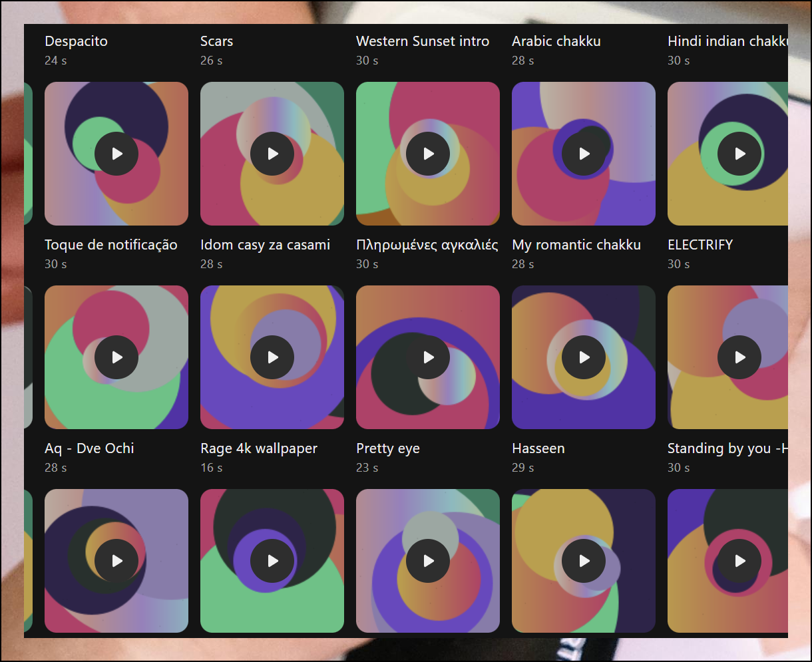Click the Aq - Dve Ochi title text

pyautogui.click(x=89, y=448)
